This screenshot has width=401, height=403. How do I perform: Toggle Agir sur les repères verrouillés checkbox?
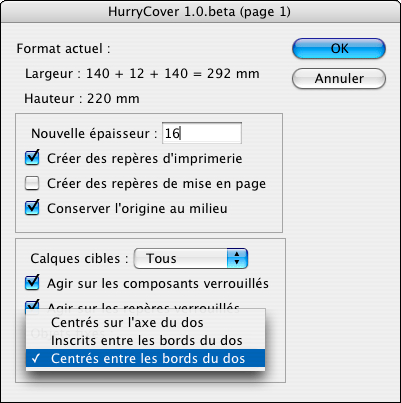(32, 305)
